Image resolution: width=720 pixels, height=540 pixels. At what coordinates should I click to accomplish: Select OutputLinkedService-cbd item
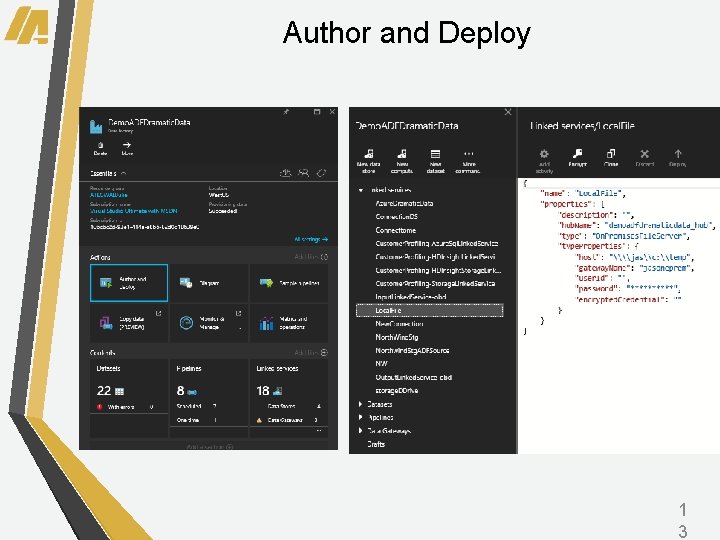[x=414, y=377]
